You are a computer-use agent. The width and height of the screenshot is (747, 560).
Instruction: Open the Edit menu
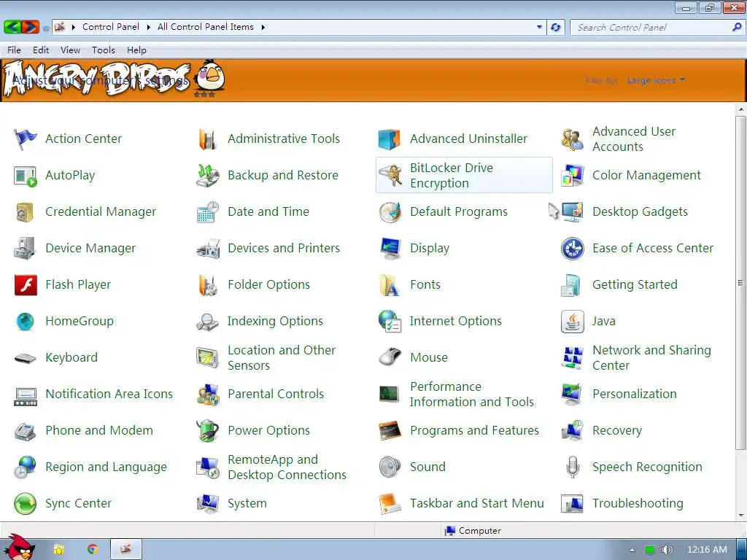41,50
